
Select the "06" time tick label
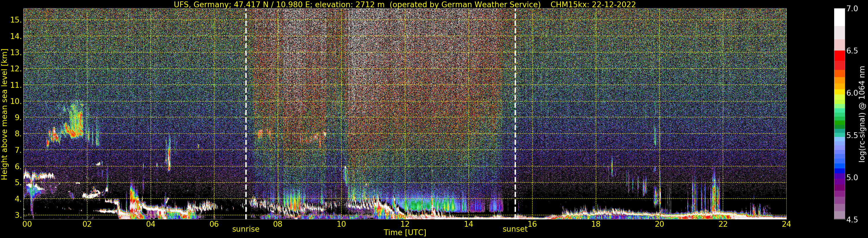pos(214,224)
